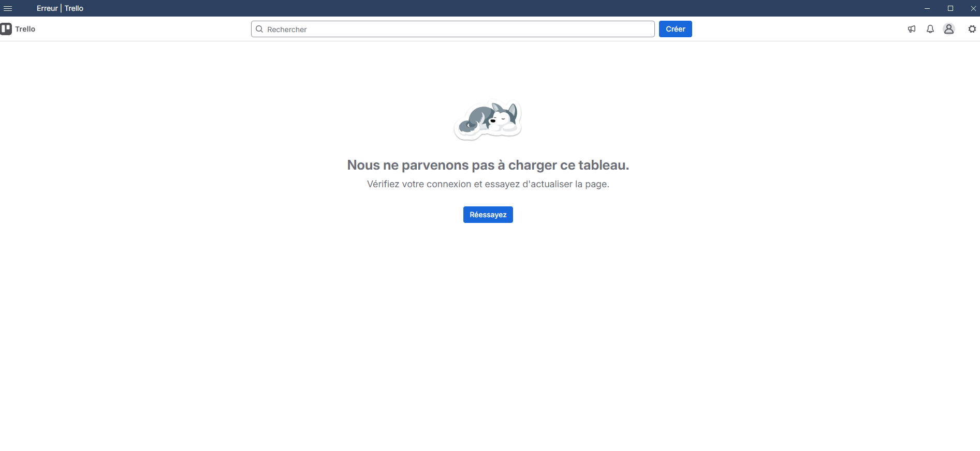Click the Réessayez button
Screen dimensions: 980x451
pyautogui.click(x=488, y=215)
